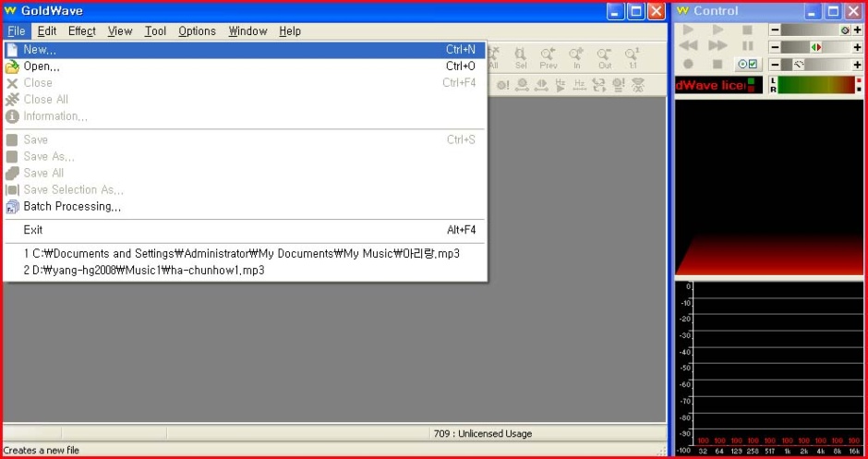
Task: Click the left-right arrows pan effect icon
Action: (x=541, y=85)
